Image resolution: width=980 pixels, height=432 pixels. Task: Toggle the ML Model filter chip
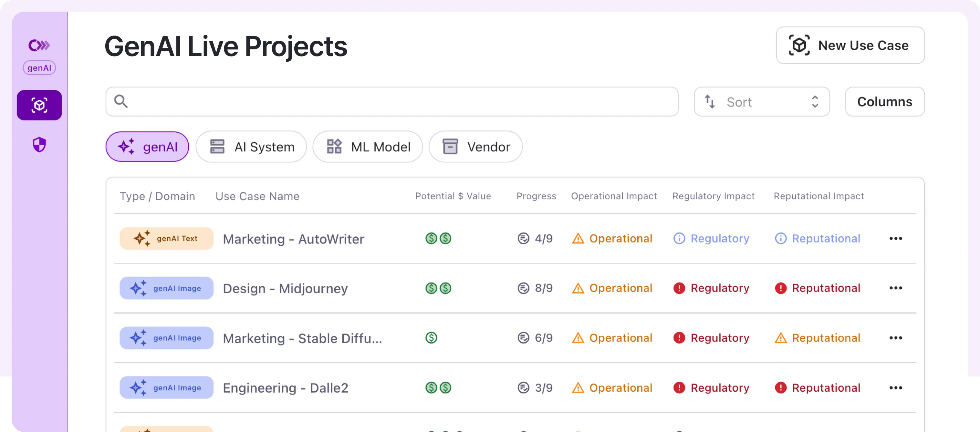tap(368, 147)
